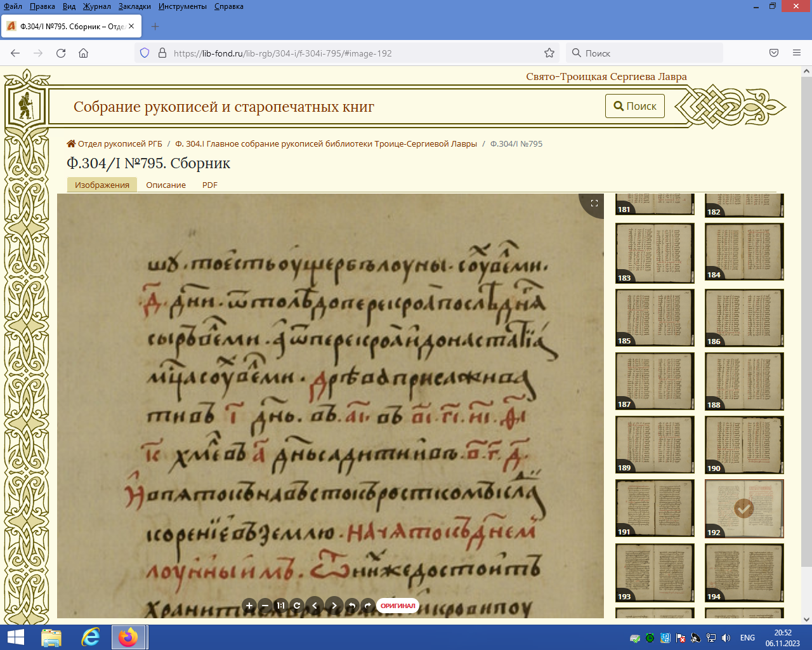
Task: Open the Вид menu
Action: 69,6
